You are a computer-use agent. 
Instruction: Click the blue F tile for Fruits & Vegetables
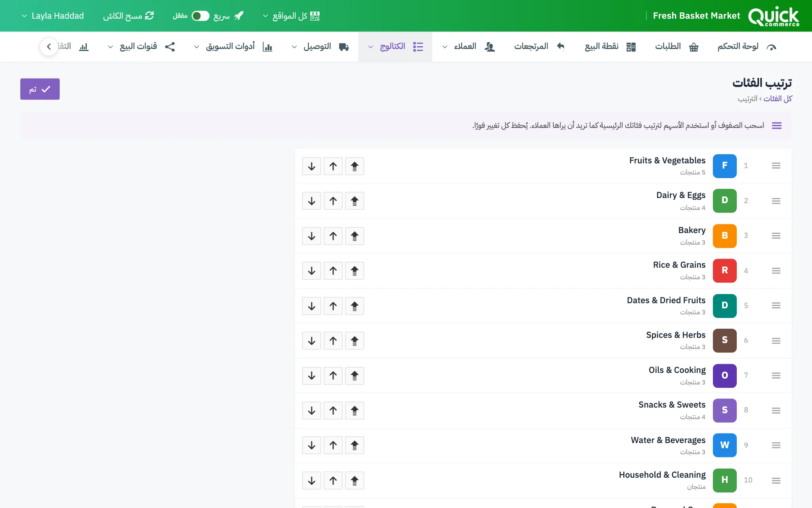tap(724, 166)
